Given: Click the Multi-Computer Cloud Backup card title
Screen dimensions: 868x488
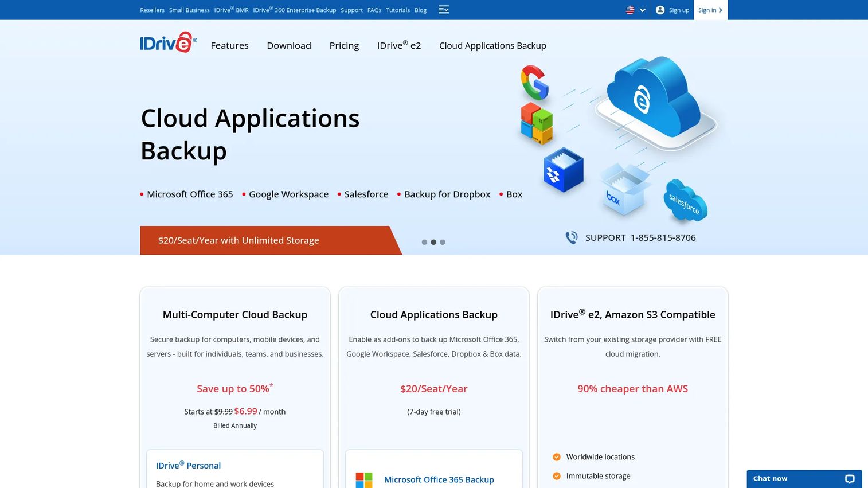Looking at the screenshot, I should coord(235,314).
